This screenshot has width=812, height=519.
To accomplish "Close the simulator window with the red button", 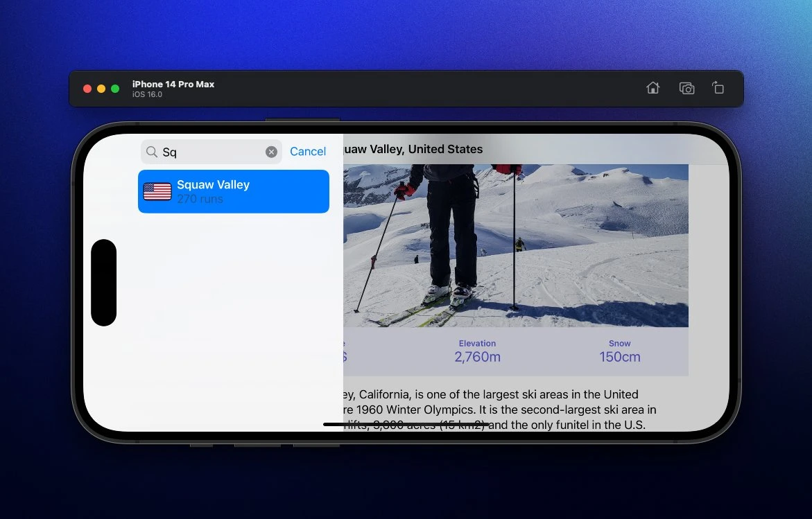I will tap(87, 89).
